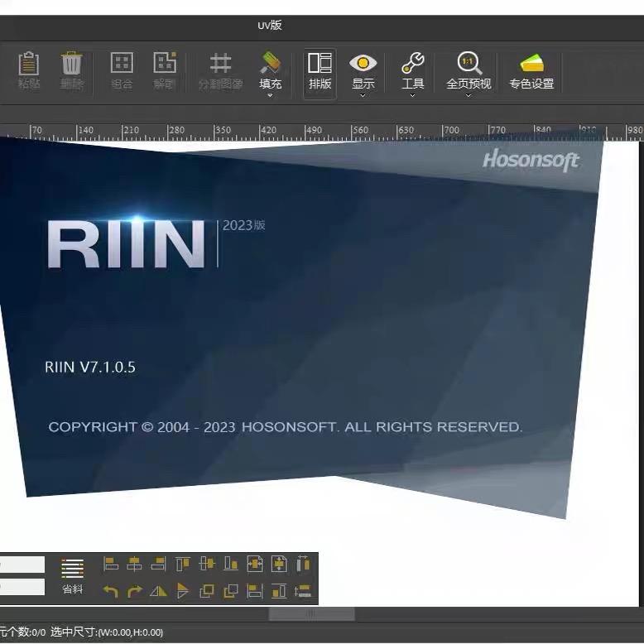Center object horizontally on page
Image resolution: width=644 pixels, height=644 pixels.
coord(255,564)
